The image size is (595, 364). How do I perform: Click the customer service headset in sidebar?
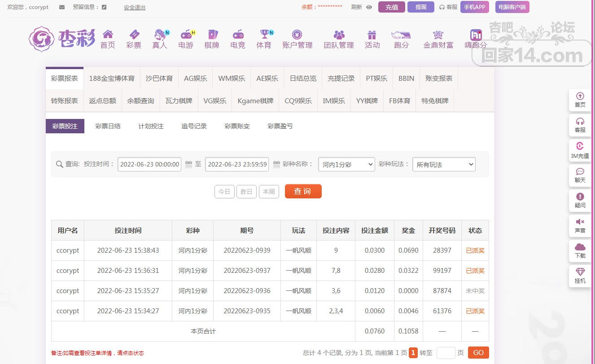580,122
